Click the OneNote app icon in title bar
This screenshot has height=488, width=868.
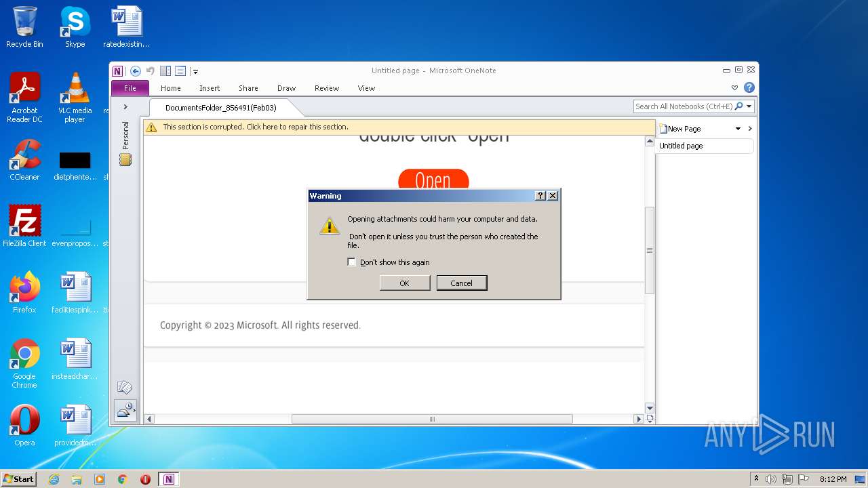pos(118,71)
